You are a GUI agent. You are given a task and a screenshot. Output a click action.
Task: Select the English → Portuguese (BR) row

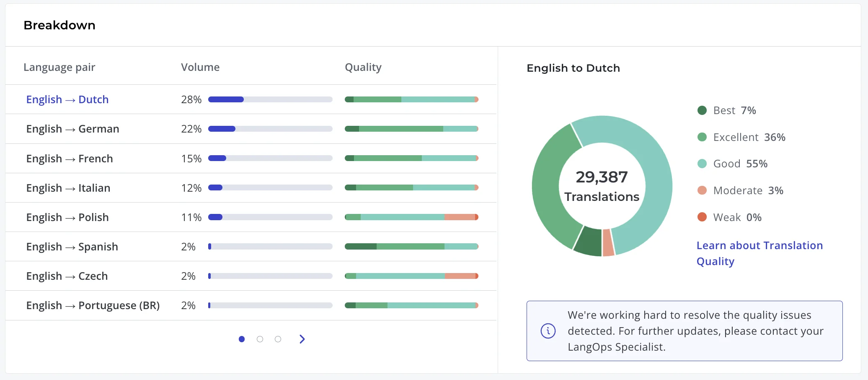251,305
